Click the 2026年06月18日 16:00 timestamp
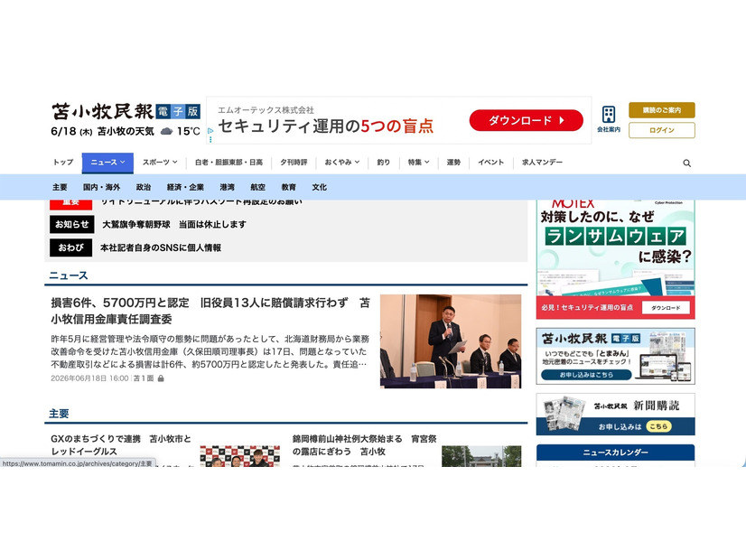This screenshot has height=560, width=746. 89,378
